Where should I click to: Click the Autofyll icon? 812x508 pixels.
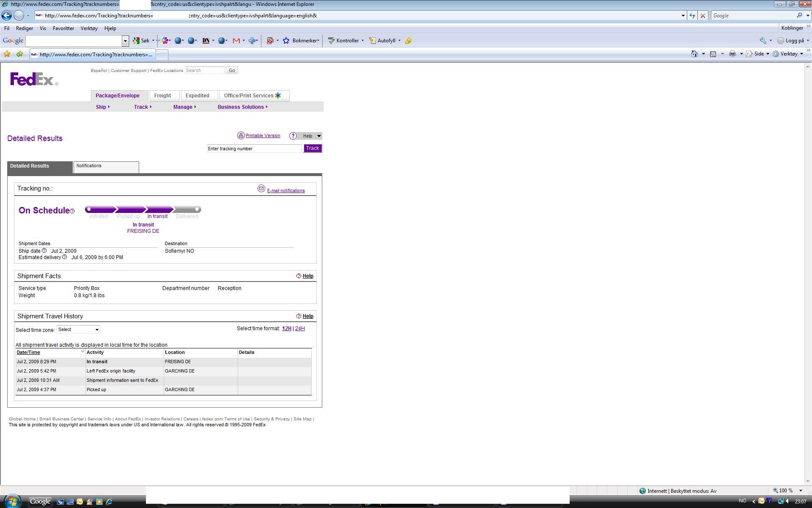[x=373, y=41]
